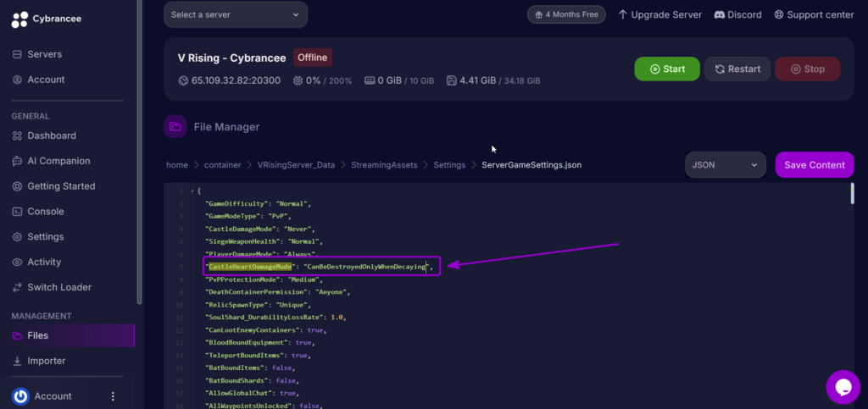Click the SoulShard_DurabilityLossRate line
868x409 pixels.
(275, 318)
